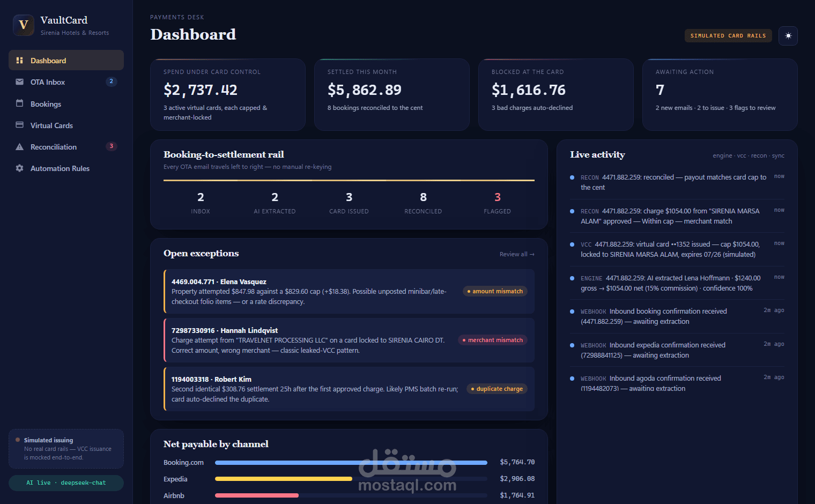Select the Inbox stage showing 2

(201, 203)
